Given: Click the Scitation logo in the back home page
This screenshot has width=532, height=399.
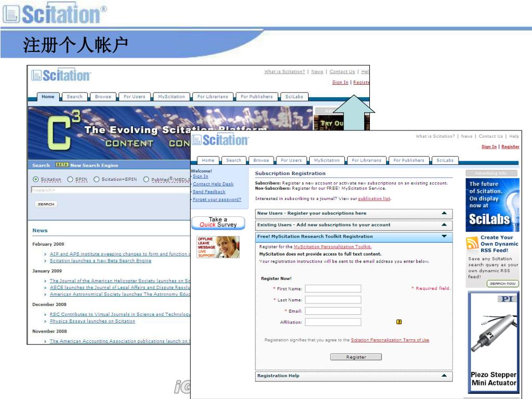Looking at the screenshot, I should tap(61, 75).
